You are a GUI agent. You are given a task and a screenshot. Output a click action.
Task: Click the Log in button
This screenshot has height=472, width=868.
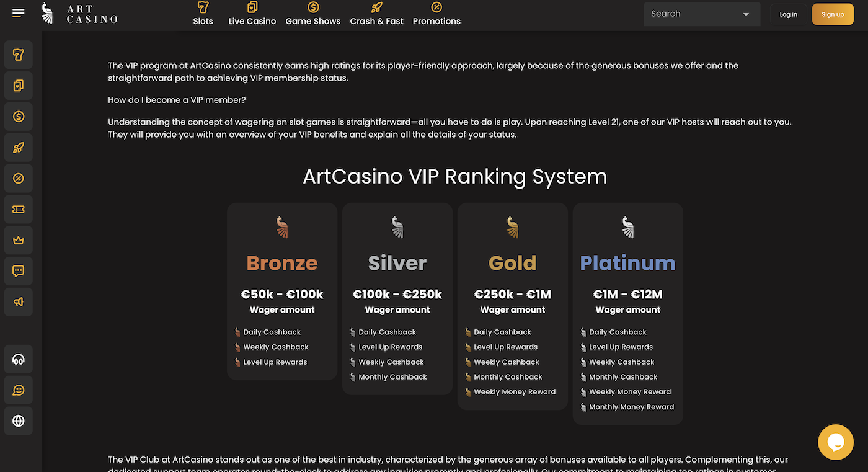pos(788,14)
